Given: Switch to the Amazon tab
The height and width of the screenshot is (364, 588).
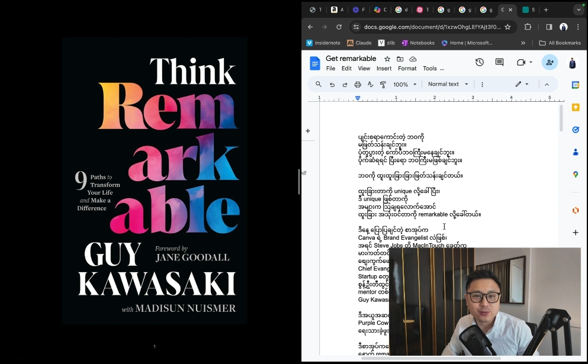Looking at the screenshot, I should [x=337, y=10].
